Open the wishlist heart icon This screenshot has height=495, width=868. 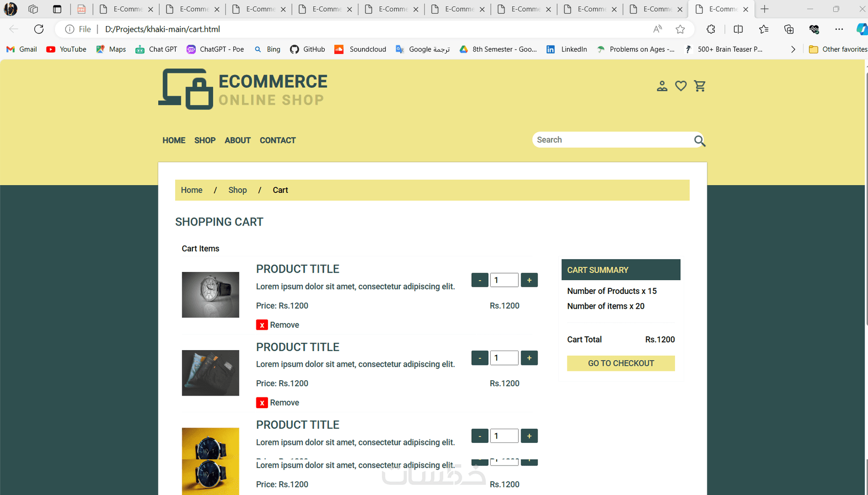(681, 86)
